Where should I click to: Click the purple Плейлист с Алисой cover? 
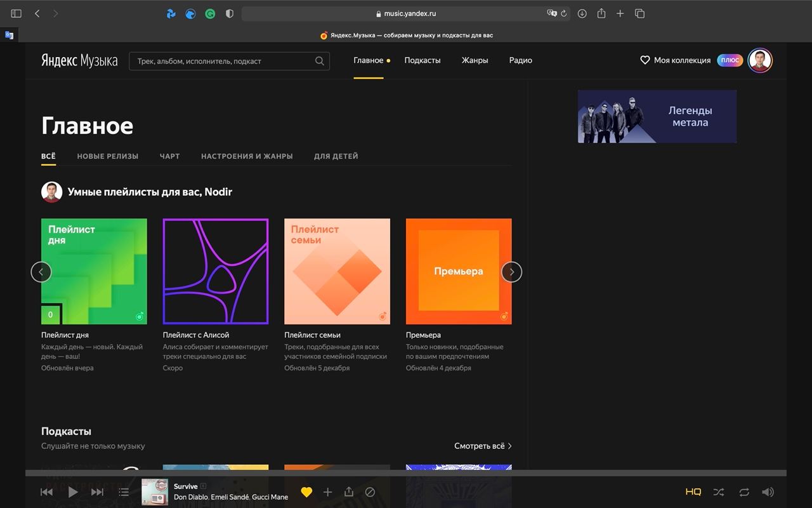point(216,272)
